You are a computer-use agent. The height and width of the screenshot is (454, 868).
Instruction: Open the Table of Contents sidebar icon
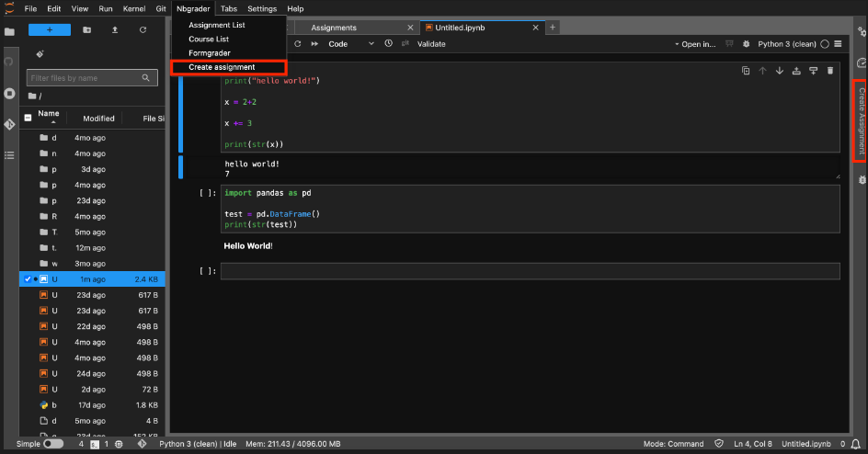9,155
